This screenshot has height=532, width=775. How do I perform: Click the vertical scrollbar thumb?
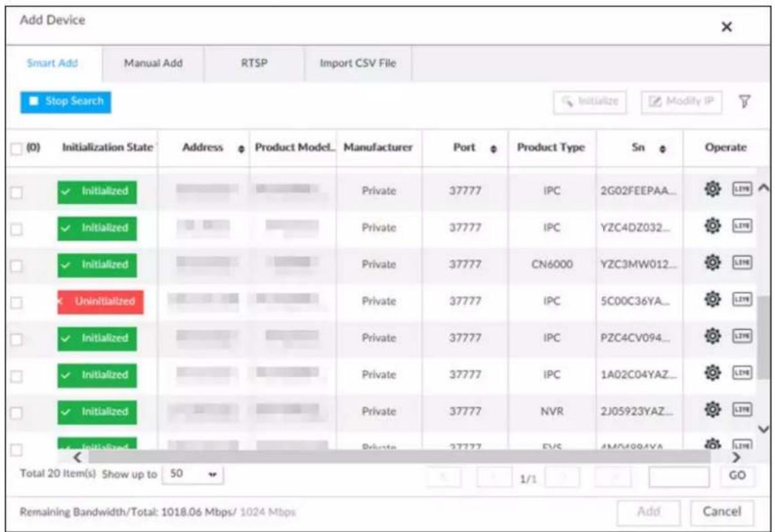coord(764,337)
